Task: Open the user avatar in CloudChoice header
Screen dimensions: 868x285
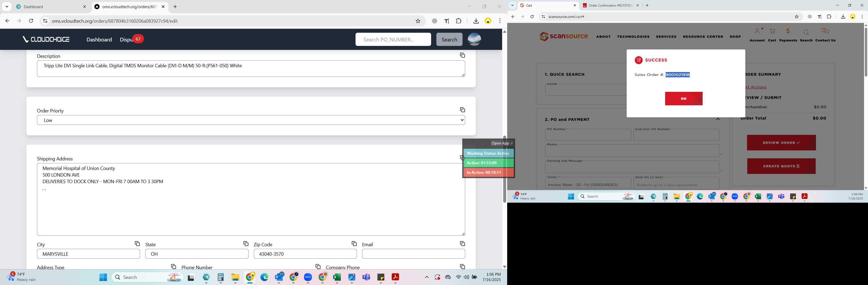Action: click(474, 39)
